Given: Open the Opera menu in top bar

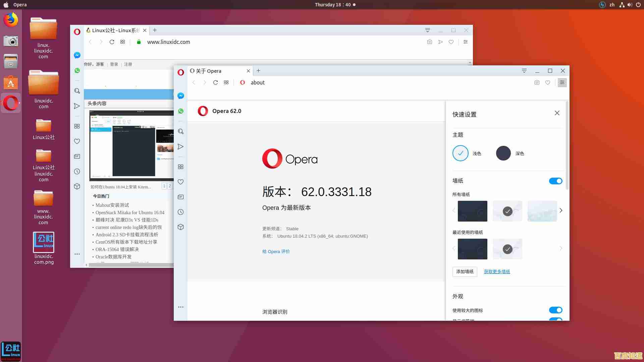Looking at the screenshot, I should [20, 5].
